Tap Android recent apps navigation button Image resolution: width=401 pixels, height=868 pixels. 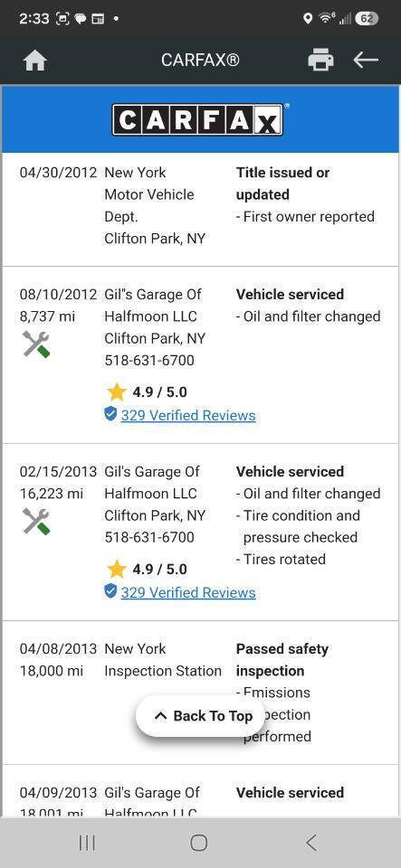tap(87, 843)
